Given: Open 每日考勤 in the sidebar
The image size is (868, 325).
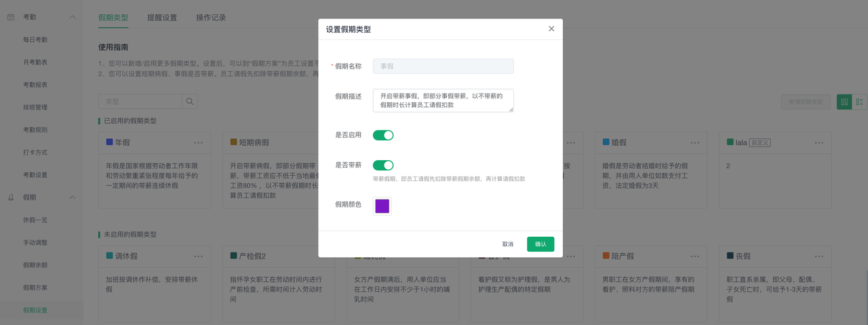Looking at the screenshot, I should click(x=35, y=39).
